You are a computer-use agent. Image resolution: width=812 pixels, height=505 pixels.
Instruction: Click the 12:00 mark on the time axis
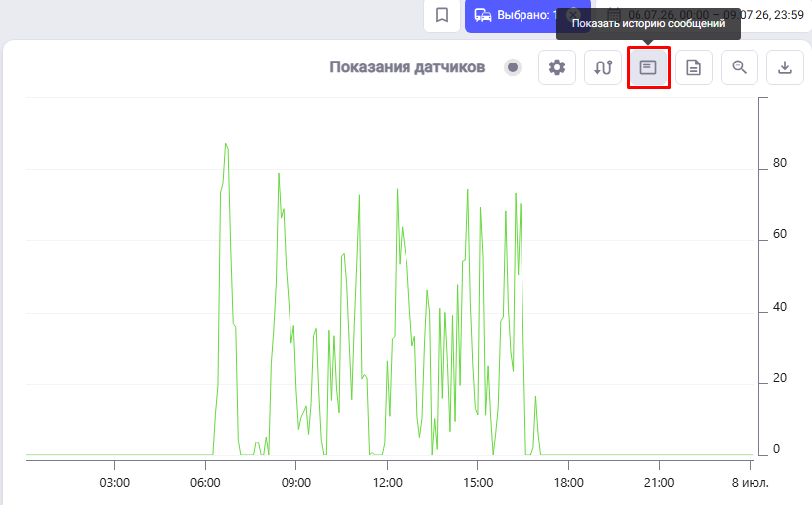pos(388,483)
